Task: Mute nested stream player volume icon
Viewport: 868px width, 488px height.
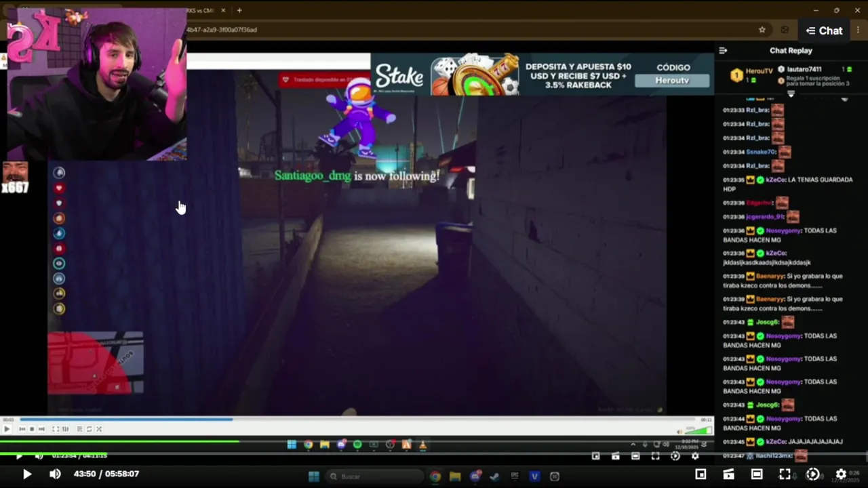Action: tap(39, 456)
